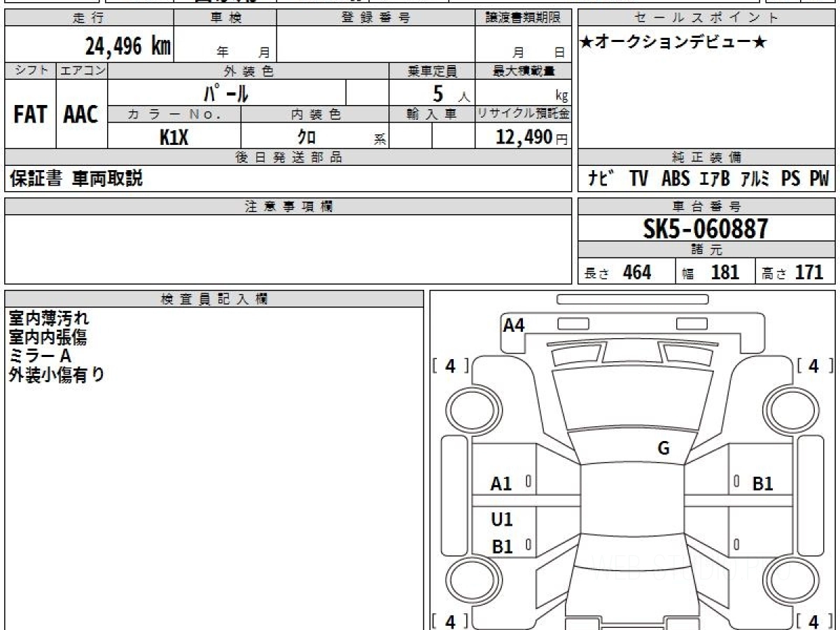Click the リサイクル預託金 header cell
This screenshot has width=840, height=630.
coord(524,115)
